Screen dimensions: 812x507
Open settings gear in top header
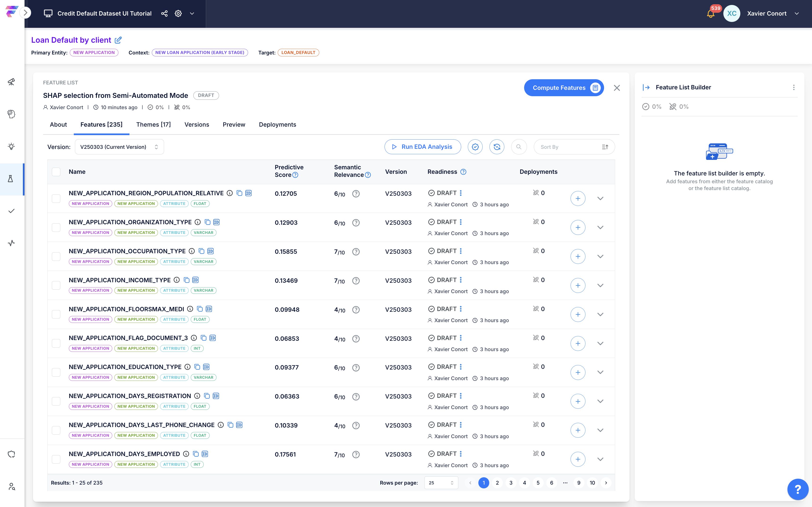tap(178, 13)
